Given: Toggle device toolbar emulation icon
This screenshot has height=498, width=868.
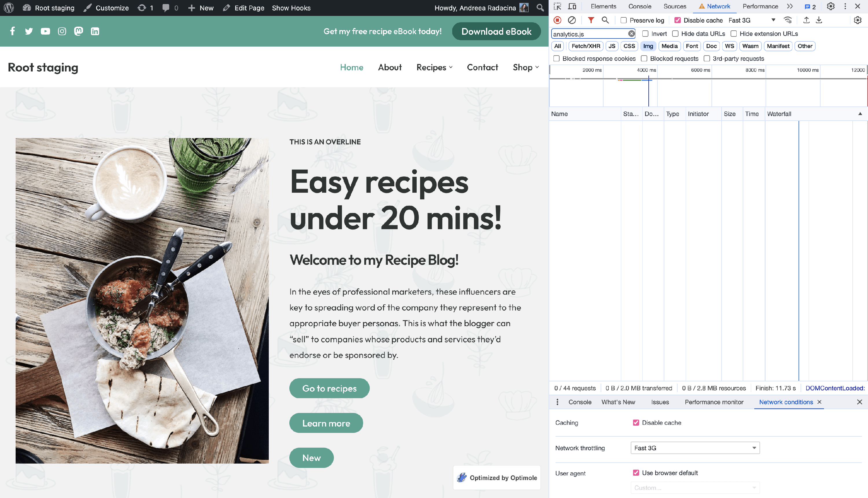Looking at the screenshot, I should [572, 6].
